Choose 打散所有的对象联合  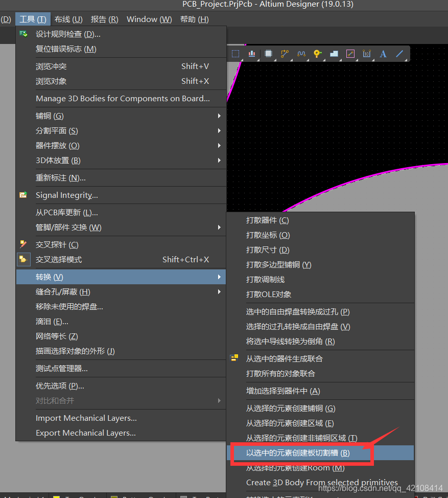click(320, 373)
